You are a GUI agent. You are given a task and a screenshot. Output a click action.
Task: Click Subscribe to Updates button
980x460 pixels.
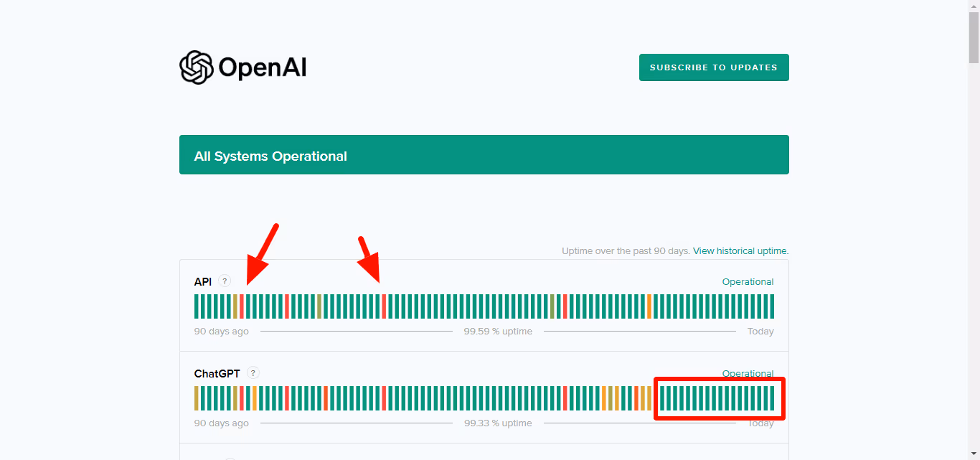(x=714, y=67)
